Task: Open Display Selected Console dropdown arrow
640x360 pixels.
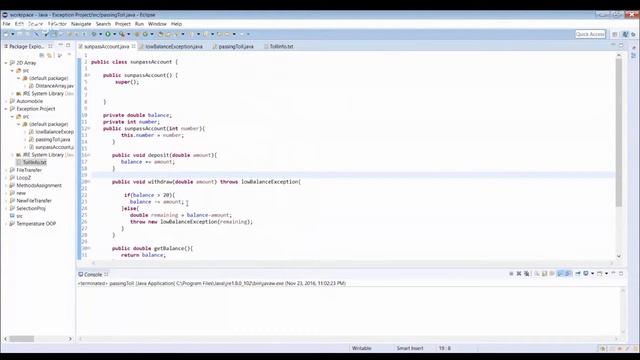Action: click(x=592, y=273)
